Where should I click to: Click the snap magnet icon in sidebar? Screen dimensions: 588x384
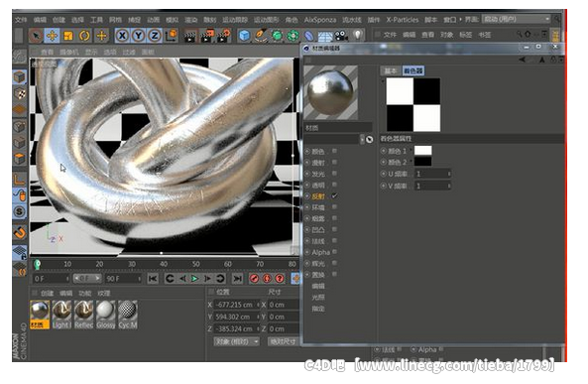[x=20, y=233]
